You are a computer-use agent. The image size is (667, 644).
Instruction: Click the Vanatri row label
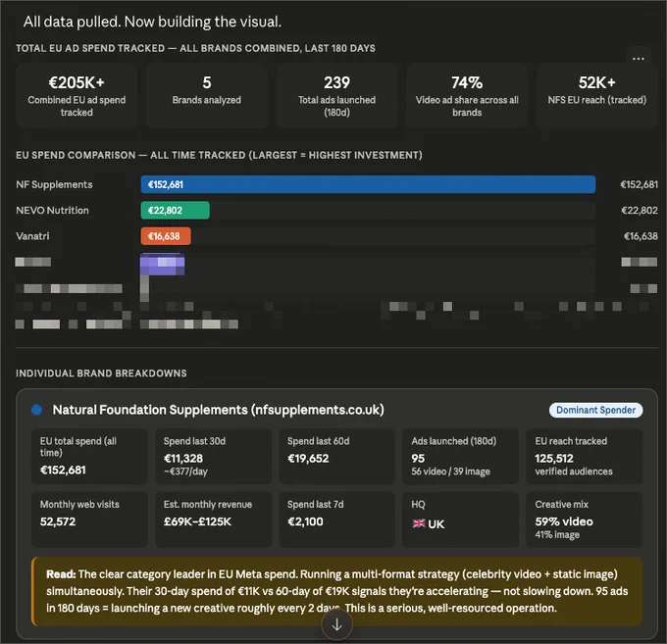pos(32,236)
